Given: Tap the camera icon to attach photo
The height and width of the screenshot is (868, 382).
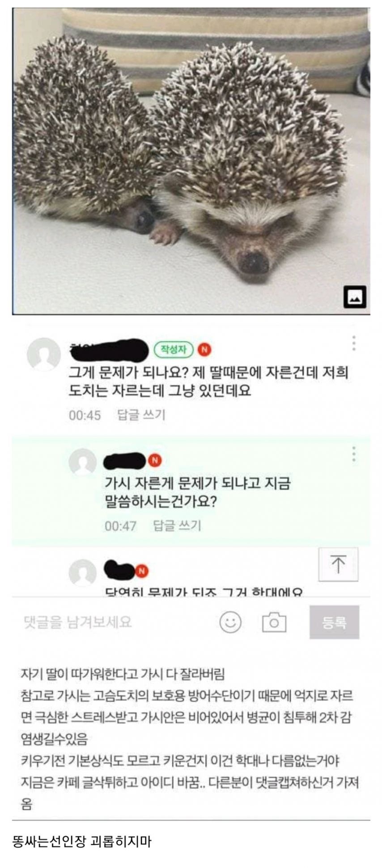Looking at the screenshot, I should point(274,622).
